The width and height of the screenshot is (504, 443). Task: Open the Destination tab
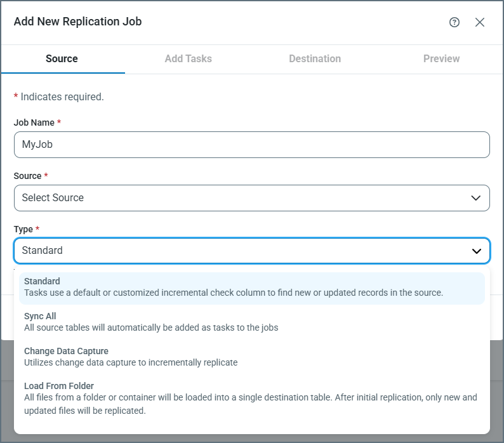[x=315, y=58]
